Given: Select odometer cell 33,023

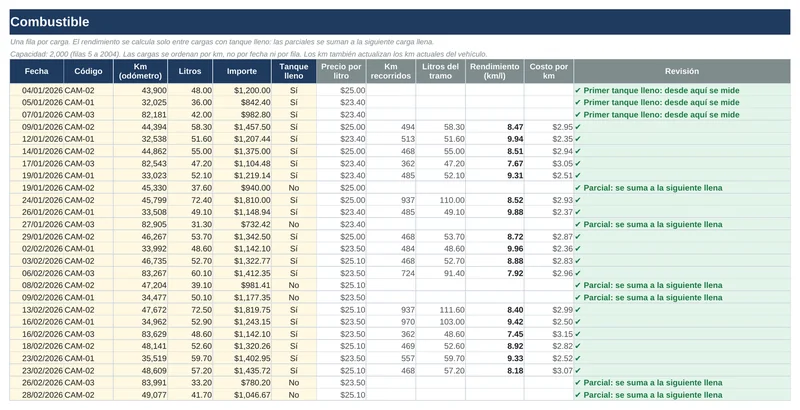Looking at the screenshot, I should (140, 175).
